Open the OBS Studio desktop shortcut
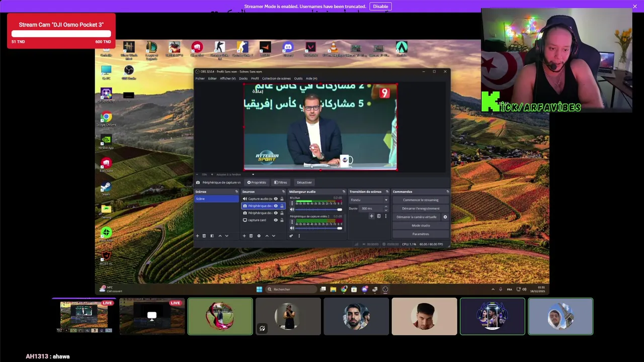This screenshot has height=362, width=644. pos(129,72)
